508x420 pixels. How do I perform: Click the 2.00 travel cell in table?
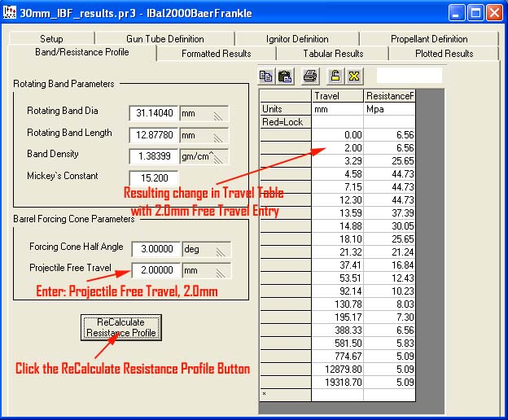coord(337,148)
